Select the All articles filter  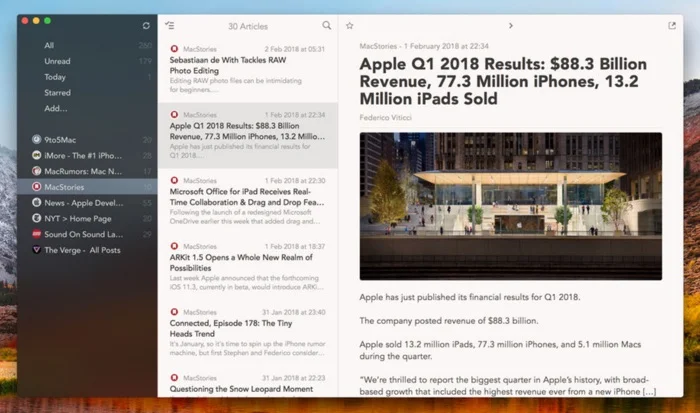coord(87,45)
